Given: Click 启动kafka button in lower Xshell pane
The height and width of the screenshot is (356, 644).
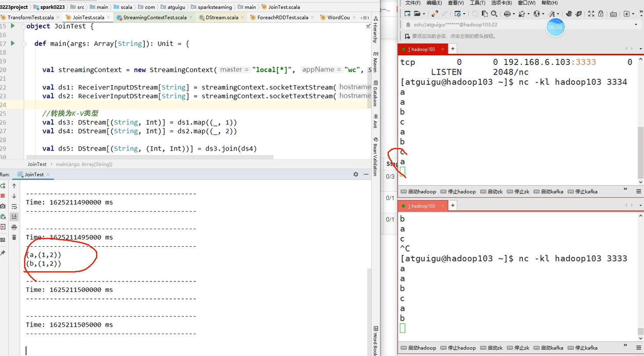Looking at the screenshot, I should (548, 348).
